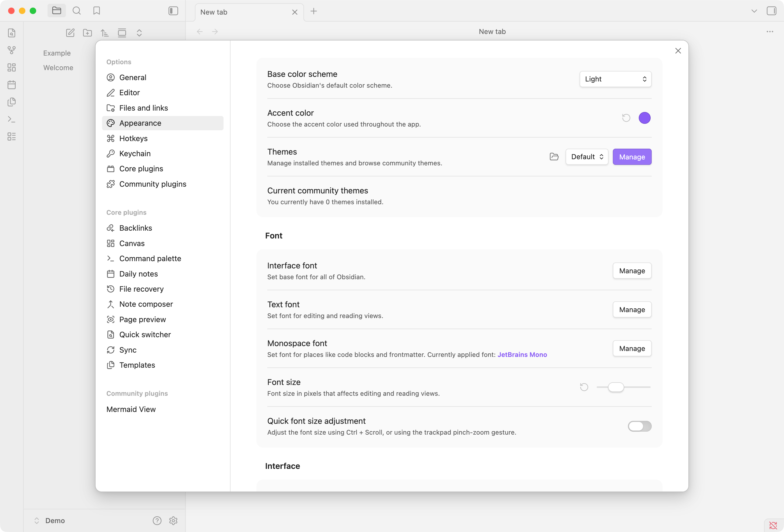This screenshot has height=532, width=784.
Task: Click the Manage themes button
Action: [x=632, y=156]
